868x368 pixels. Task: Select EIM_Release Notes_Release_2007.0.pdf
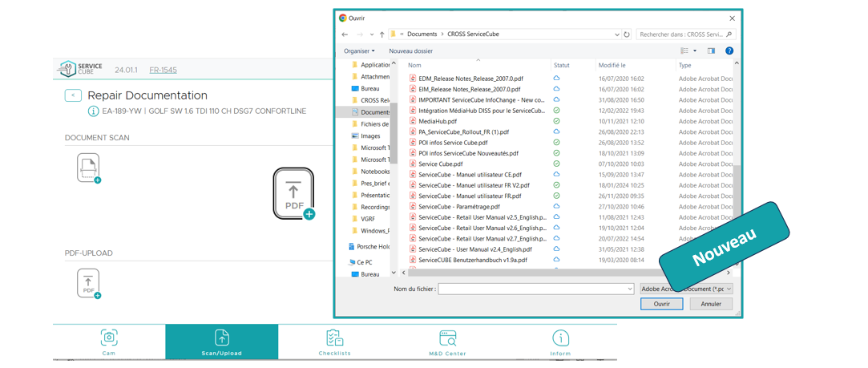pyautogui.click(x=470, y=89)
